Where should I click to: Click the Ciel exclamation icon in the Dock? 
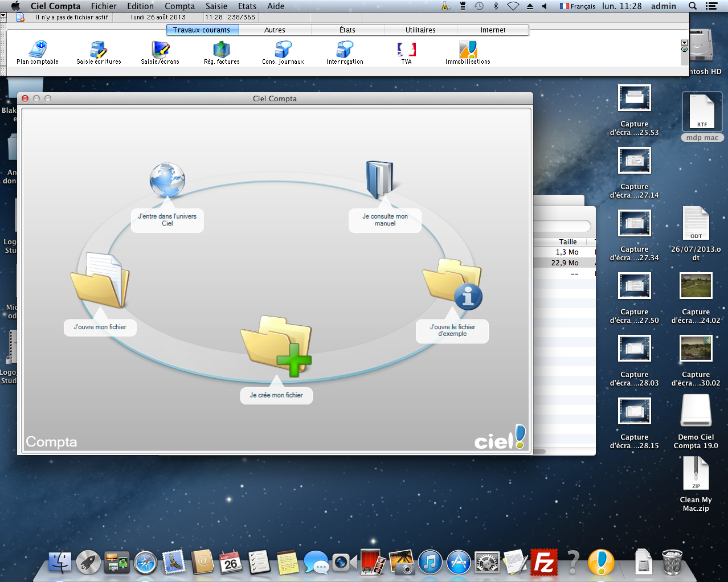tap(601, 563)
